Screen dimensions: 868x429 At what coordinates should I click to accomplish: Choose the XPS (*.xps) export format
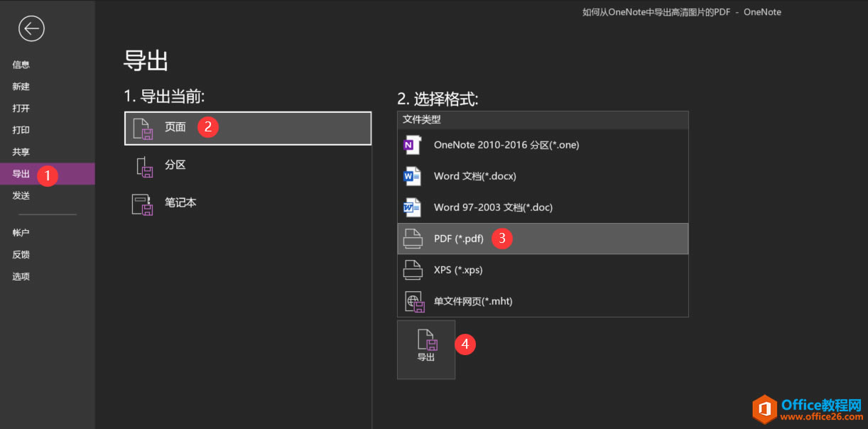tap(413, 269)
